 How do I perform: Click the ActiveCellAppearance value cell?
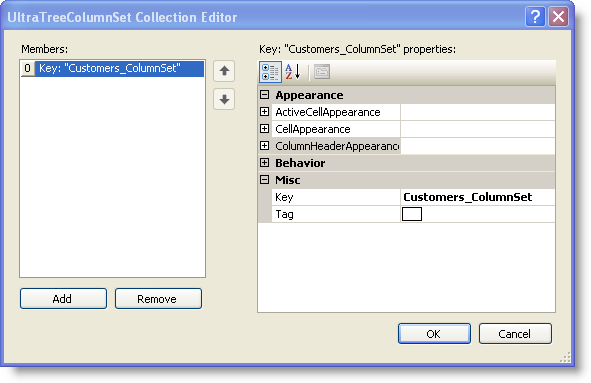pos(478,112)
